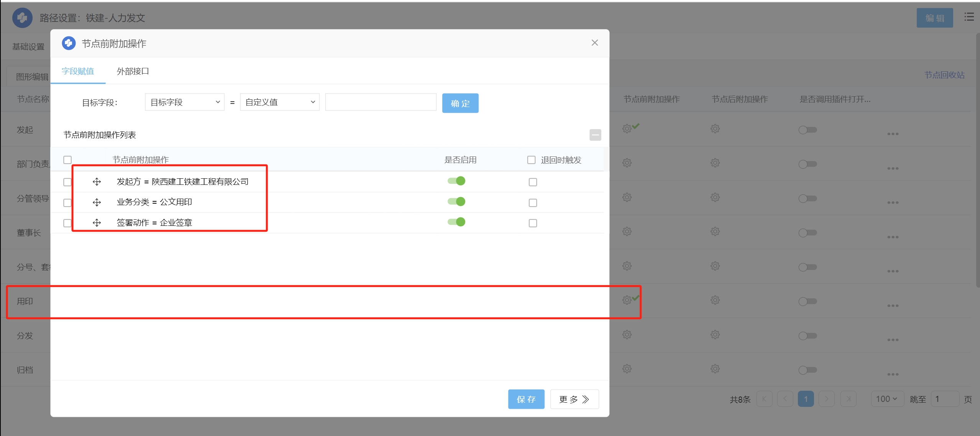This screenshot has height=436, width=980.
Task: Click move icon beside 业务分类 = 公文用印
Action: [x=97, y=202]
